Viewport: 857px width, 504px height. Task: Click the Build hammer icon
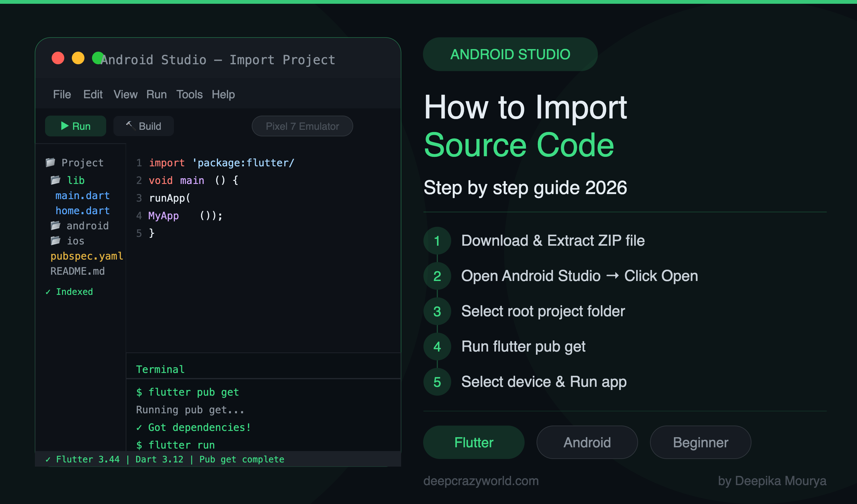click(x=130, y=126)
